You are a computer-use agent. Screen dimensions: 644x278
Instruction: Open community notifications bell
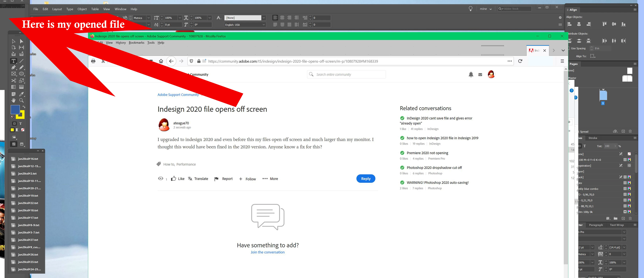[471, 74]
